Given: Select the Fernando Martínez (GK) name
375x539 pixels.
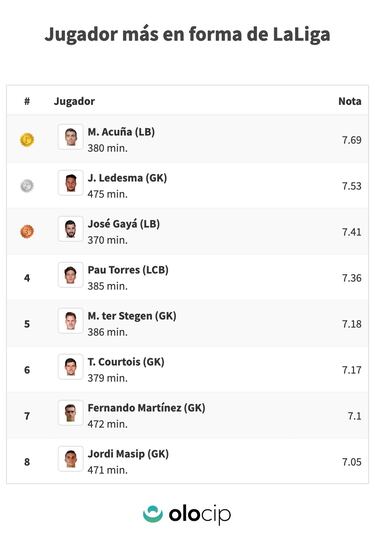Looking at the screenshot, I should pos(146,408).
